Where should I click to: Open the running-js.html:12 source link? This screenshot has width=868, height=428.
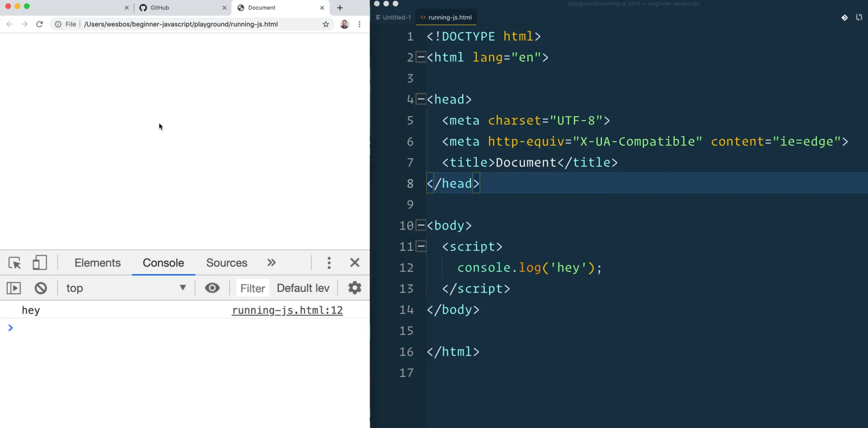pos(287,310)
